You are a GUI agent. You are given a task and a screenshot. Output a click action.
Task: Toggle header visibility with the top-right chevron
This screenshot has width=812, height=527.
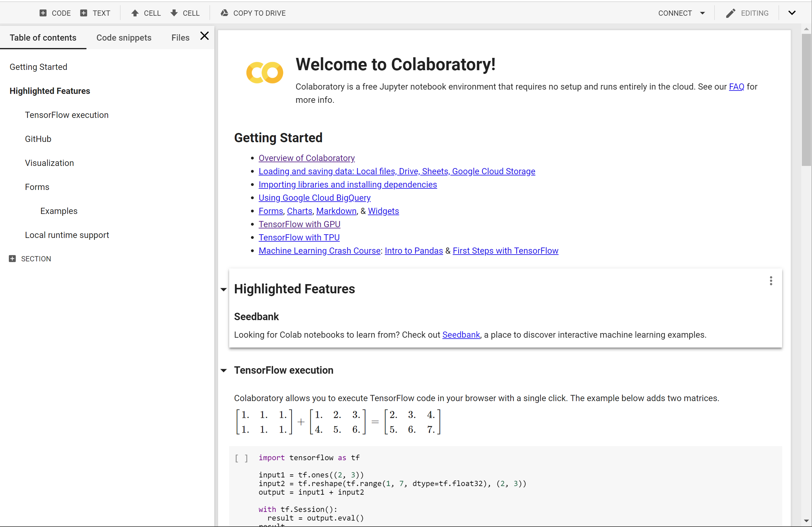792,13
